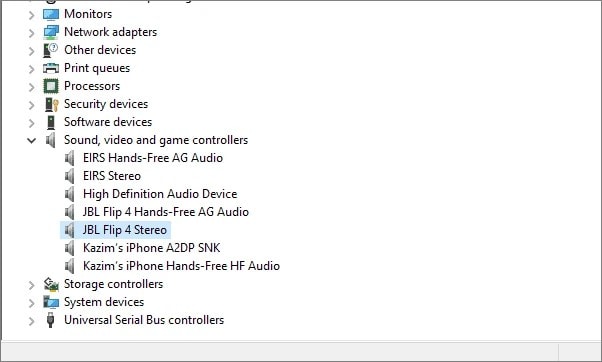This screenshot has height=362, width=602.
Task: Click the Monitors category icon
Action: 51,15
